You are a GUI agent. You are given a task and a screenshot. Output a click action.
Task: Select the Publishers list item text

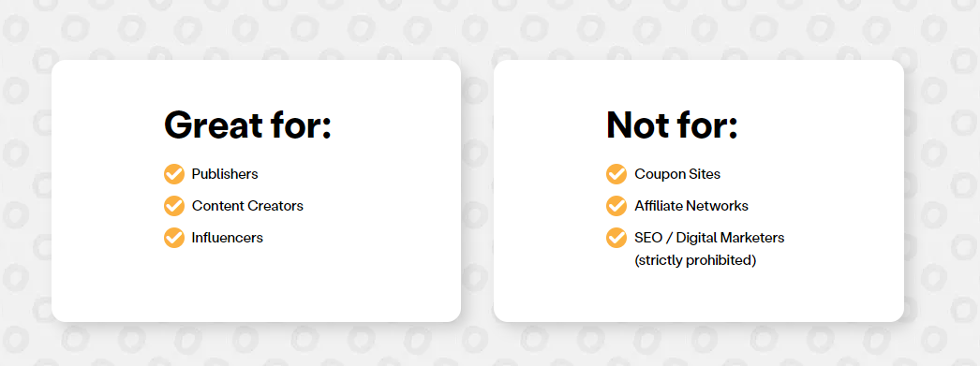(225, 174)
